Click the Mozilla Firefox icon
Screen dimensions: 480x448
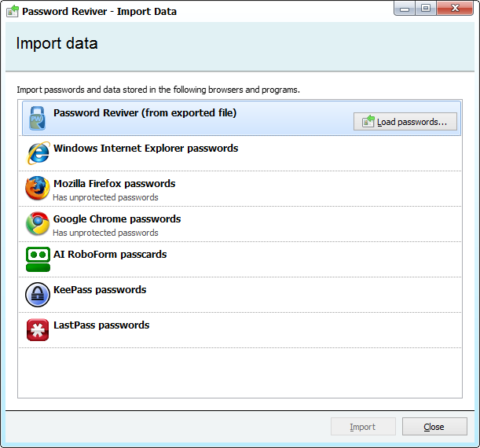coord(38,188)
